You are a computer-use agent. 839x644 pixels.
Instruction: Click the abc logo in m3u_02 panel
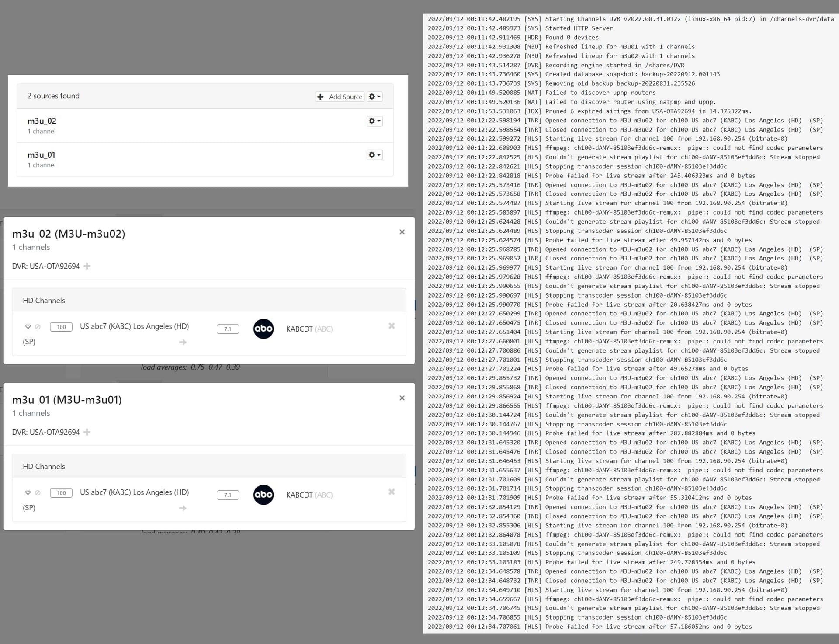click(x=263, y=329)
